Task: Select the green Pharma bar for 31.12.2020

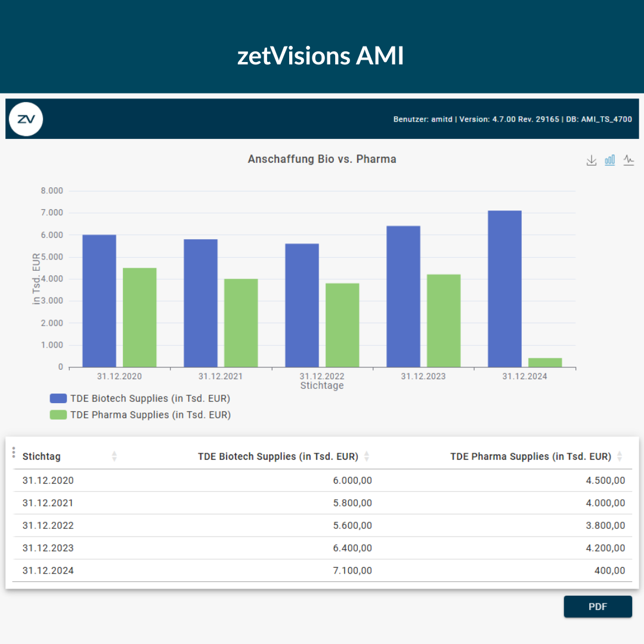Action: tap(140, 317)
